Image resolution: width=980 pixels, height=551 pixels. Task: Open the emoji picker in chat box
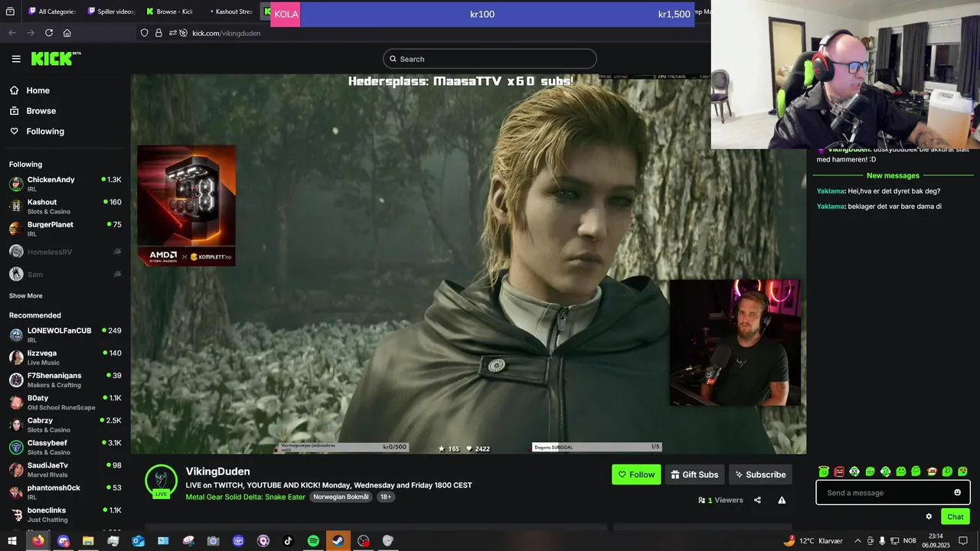pyautogui.click(x=957, y=493)
